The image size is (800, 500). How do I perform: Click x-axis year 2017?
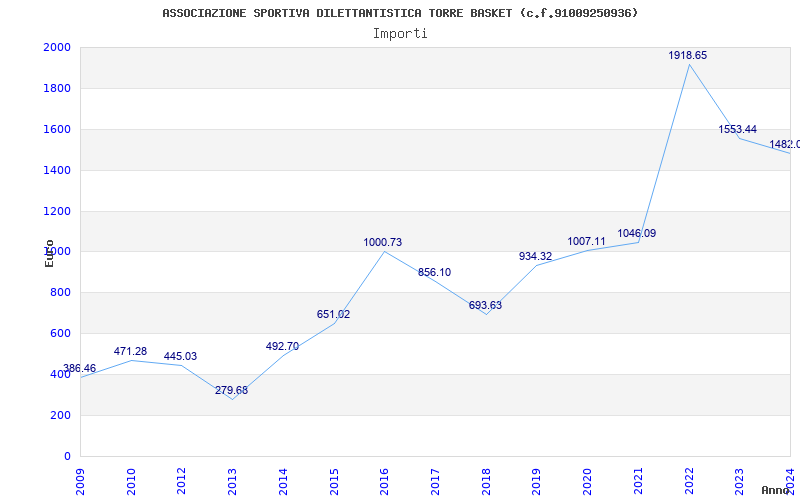coord(435,482)
